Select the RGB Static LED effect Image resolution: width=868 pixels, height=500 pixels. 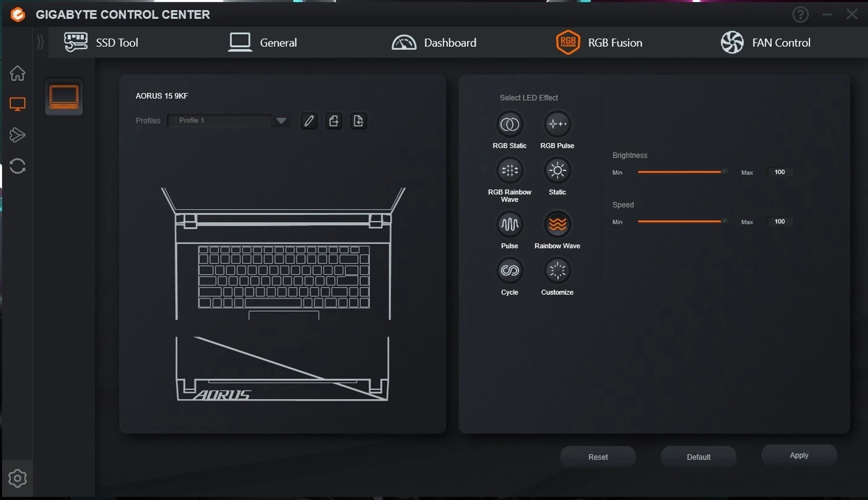[x=509, y=124]
